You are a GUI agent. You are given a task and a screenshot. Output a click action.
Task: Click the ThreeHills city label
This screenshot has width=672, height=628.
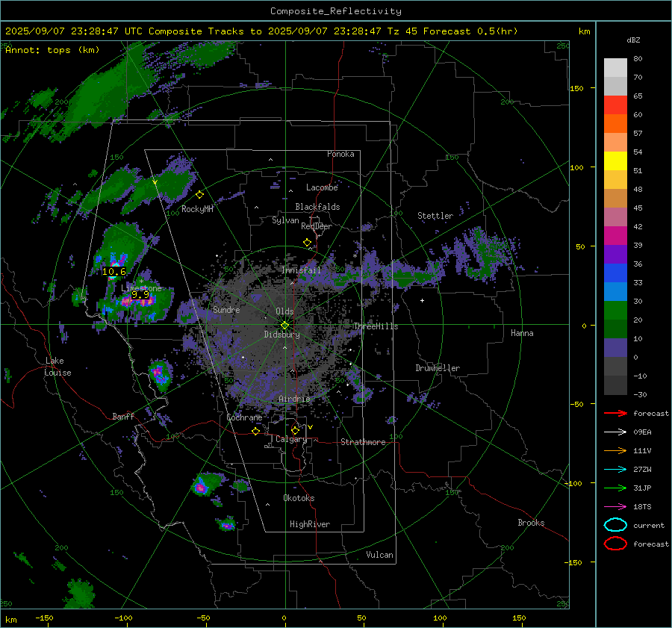[x=376, y=326]
